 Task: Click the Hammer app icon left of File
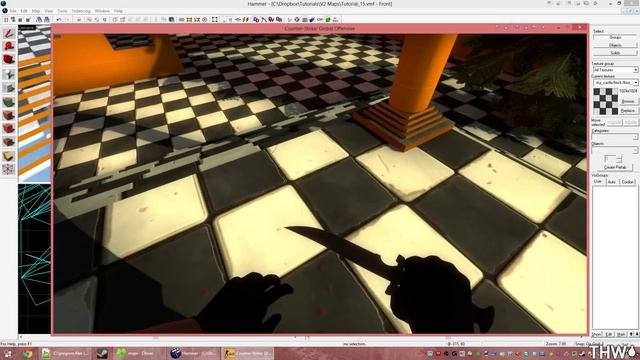pyautogui.click(x=4, y=11)
